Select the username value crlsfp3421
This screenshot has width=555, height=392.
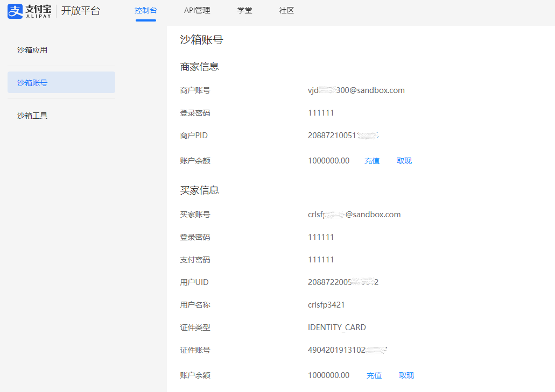click(x=326, y=305)
